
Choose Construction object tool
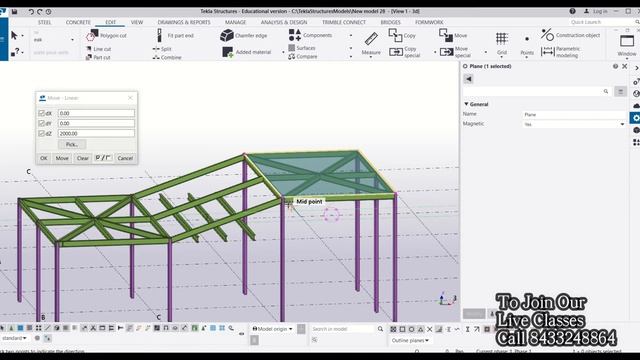pos(570,36)
